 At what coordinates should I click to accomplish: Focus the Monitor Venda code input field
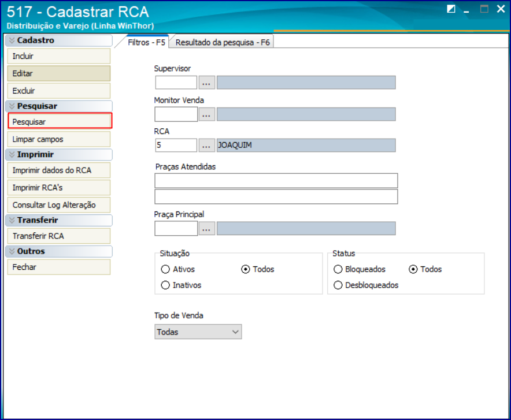pyautogui.click(x=176, y=114)
